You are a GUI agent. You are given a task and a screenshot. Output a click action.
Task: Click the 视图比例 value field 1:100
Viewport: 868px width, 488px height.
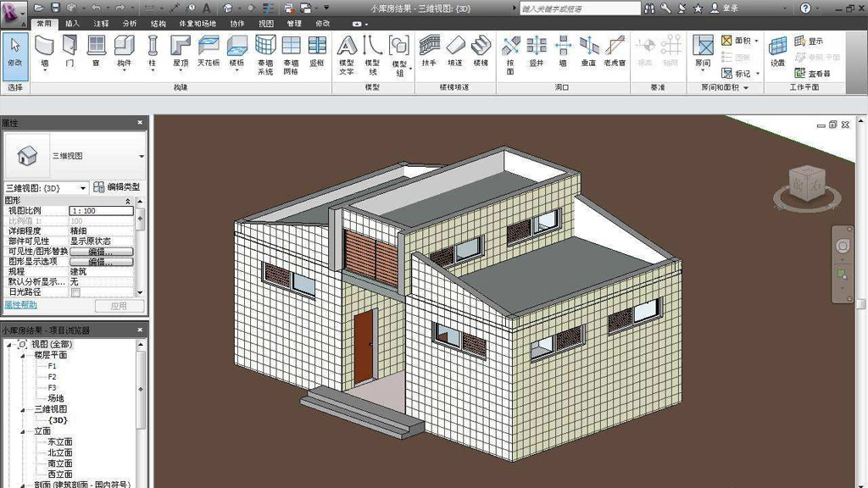(100, 210)
